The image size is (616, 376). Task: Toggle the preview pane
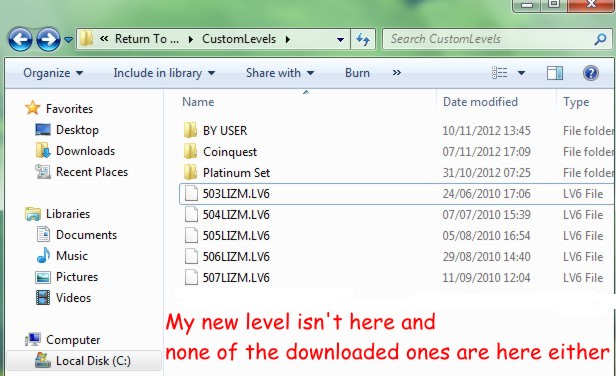click(555, 73)
